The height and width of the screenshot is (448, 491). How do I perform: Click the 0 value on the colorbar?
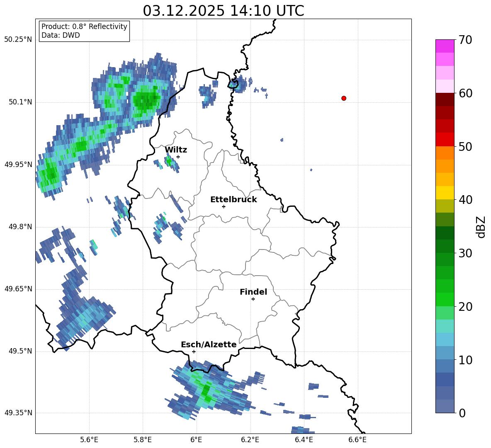point(462,413)
